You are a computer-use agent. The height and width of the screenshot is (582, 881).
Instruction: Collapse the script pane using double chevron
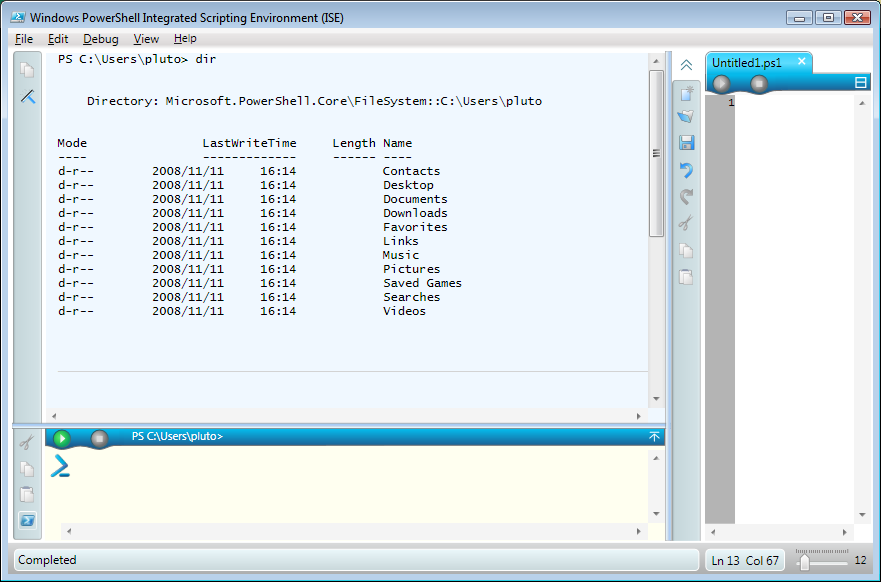click(x=686, y=65)
